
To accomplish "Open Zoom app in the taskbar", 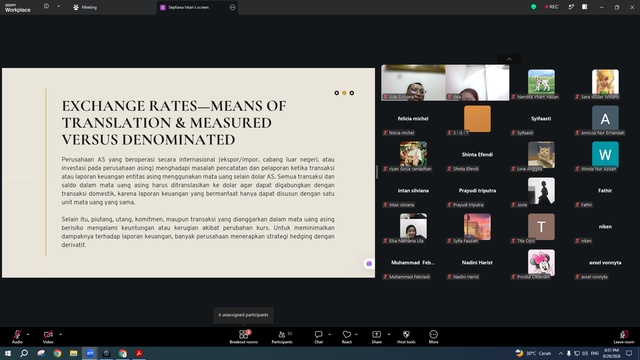I will point(90,353).
